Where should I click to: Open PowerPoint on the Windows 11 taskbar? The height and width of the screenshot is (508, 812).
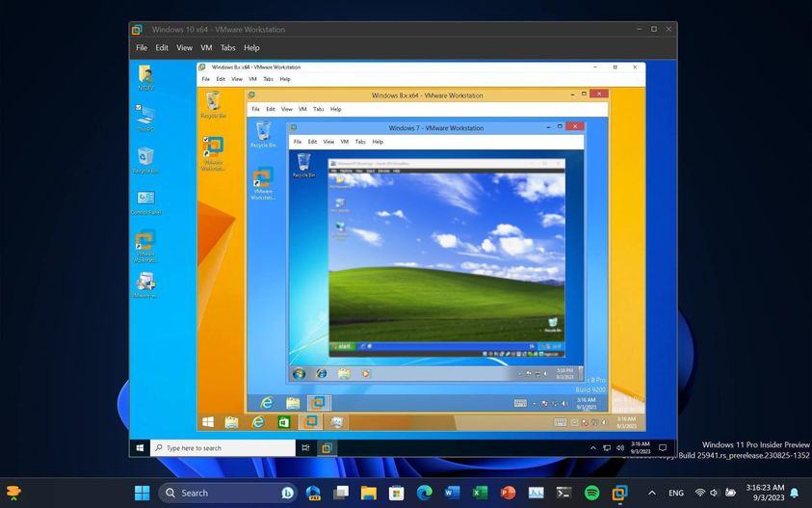pyautogui.click(x=508, y=493)
